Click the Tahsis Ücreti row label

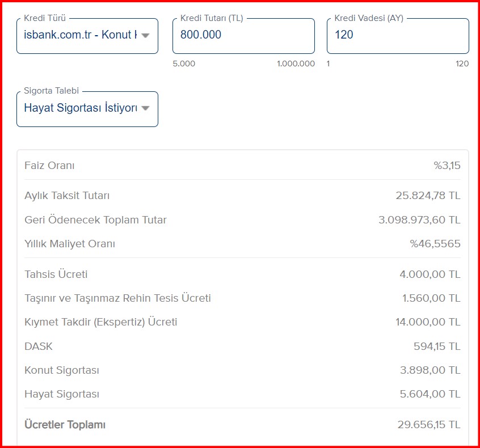coord(56,274)
